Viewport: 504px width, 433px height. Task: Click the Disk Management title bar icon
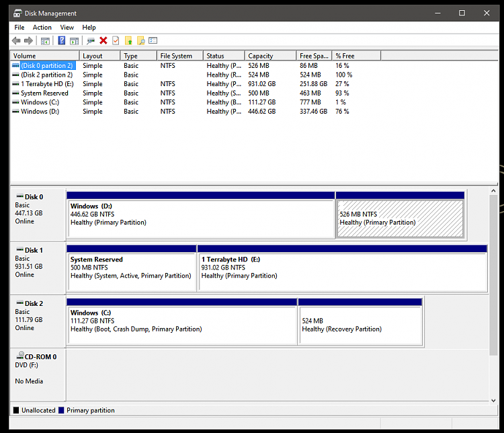(x=17, y=13)
